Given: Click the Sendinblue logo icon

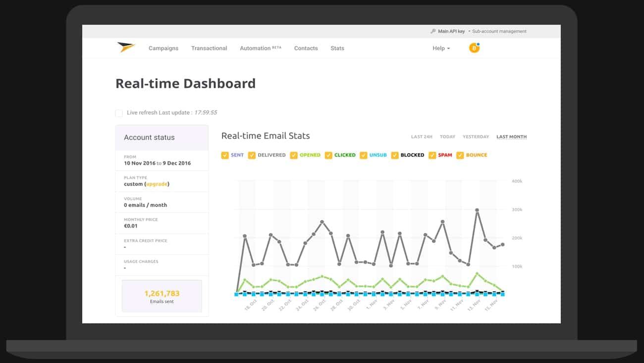Looking at the screenshot, I should [x=126, y=48].
